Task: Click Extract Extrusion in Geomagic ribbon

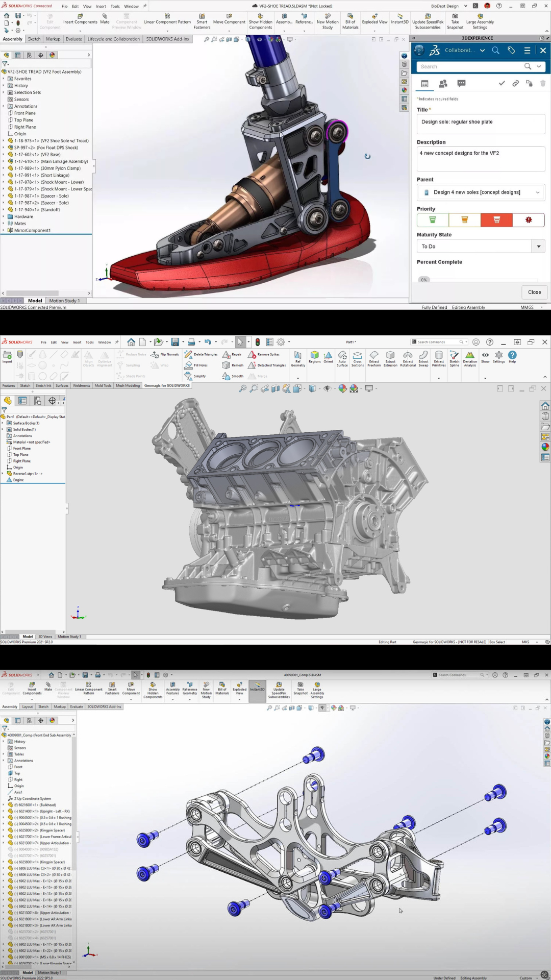Action: click(x=390, y=359)
